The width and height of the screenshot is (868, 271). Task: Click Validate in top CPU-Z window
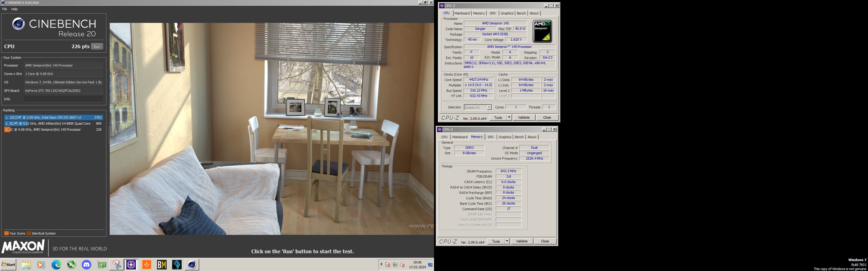524,117
